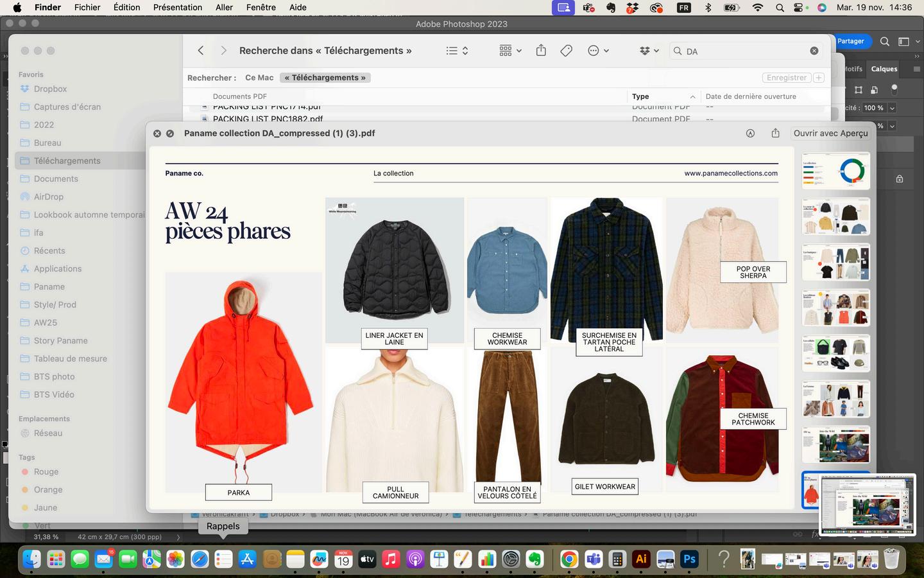The image size is (924, 578).
Task: Open Google Chrome from the Dock
Action: click(x=569, y=559)
